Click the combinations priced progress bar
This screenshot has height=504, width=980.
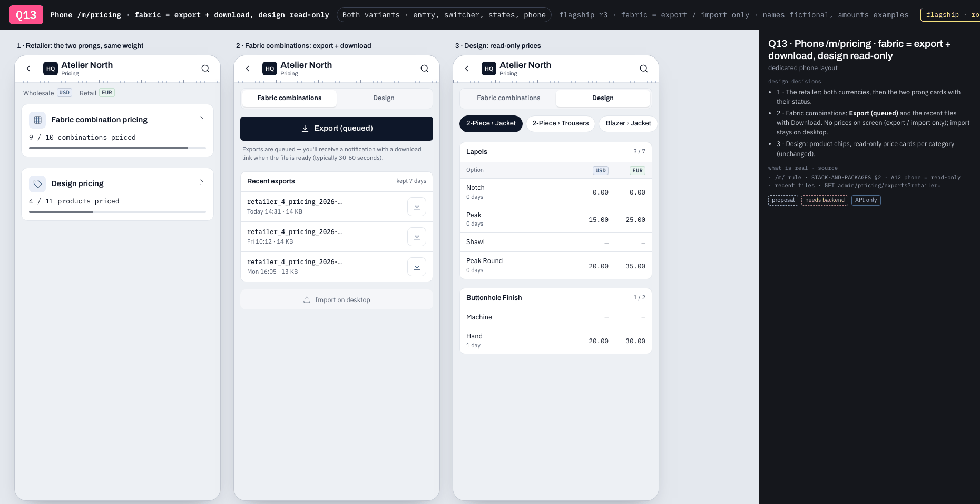pos(117,148)
